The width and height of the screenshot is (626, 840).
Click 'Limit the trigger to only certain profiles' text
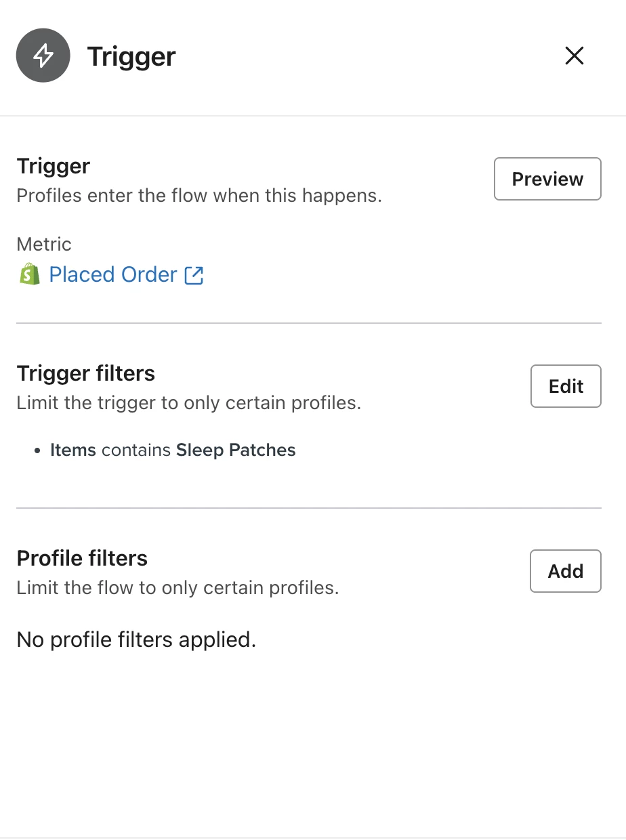coord(189,403)
